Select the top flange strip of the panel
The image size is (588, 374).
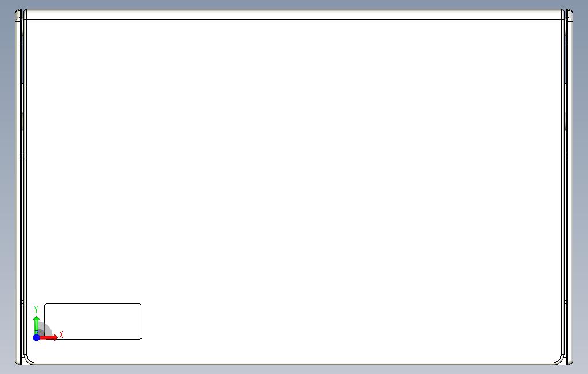(x=294, y=14)
